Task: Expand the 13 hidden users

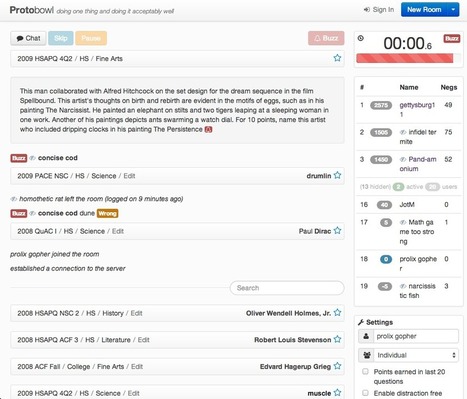Action: pos(375,187)
